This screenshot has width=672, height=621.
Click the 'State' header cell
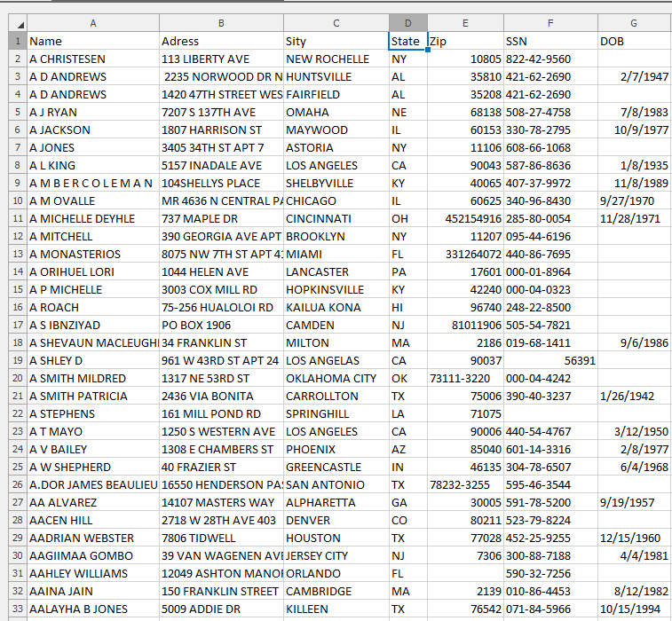tap(407, 41)
